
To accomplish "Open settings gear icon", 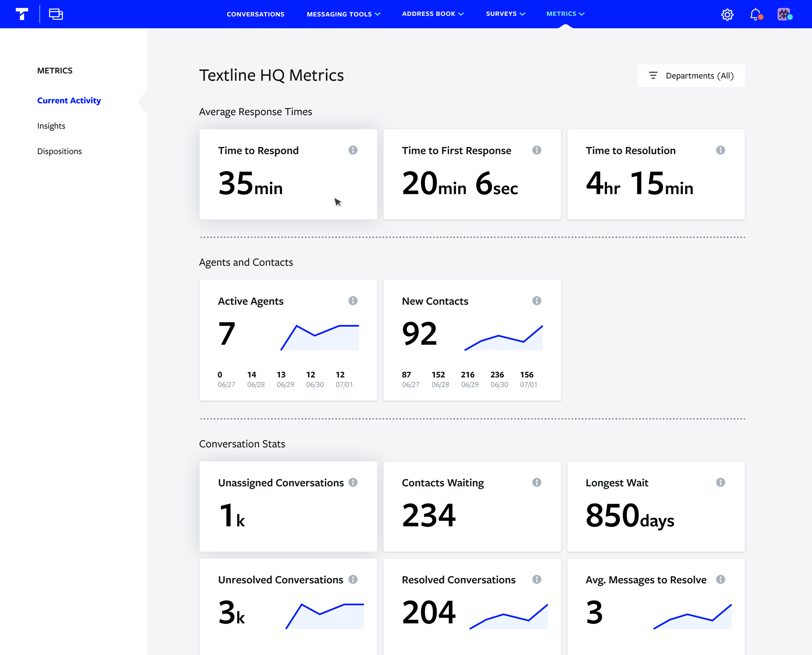I will pyautogui.click(x=727, y=14).
